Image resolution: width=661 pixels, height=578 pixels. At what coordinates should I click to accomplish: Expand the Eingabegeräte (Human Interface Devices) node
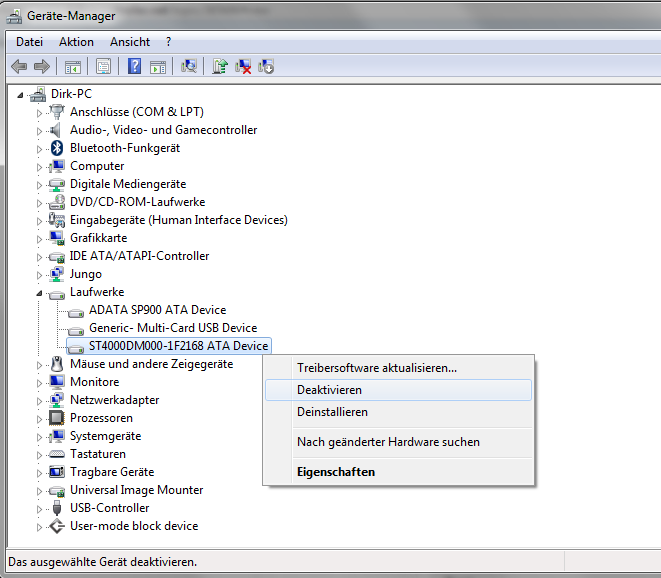point(39,221)
